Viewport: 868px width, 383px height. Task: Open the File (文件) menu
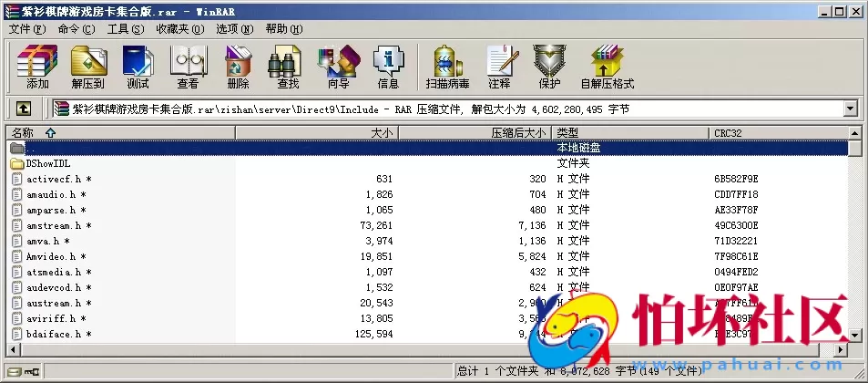[x=27, y=29]
